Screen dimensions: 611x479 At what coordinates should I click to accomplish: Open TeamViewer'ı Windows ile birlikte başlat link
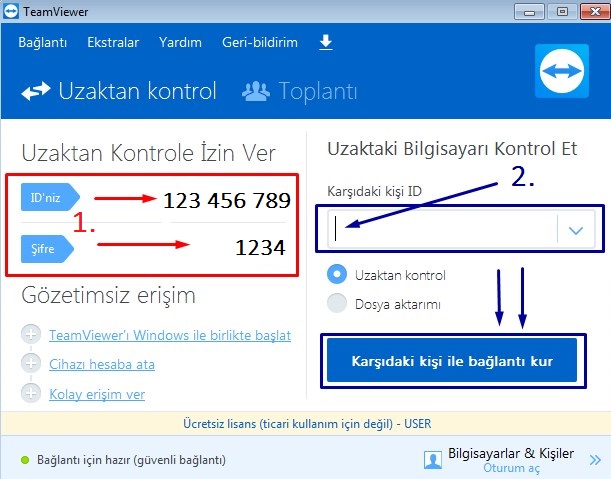point(170,335)
